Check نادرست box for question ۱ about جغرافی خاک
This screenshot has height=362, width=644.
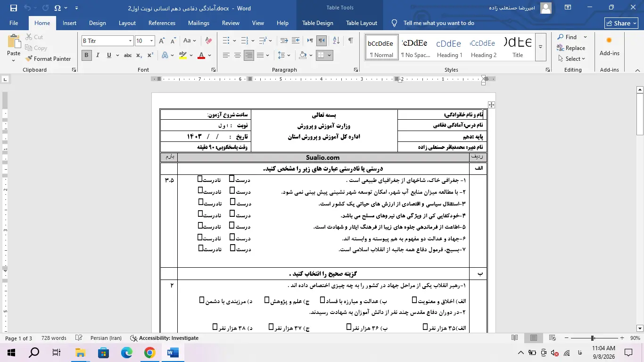(x=200, y=179)
